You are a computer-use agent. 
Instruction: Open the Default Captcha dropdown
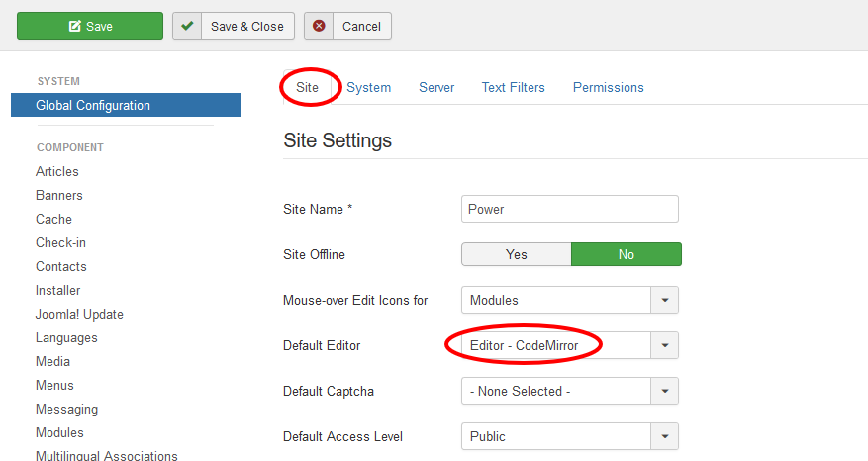569,391
